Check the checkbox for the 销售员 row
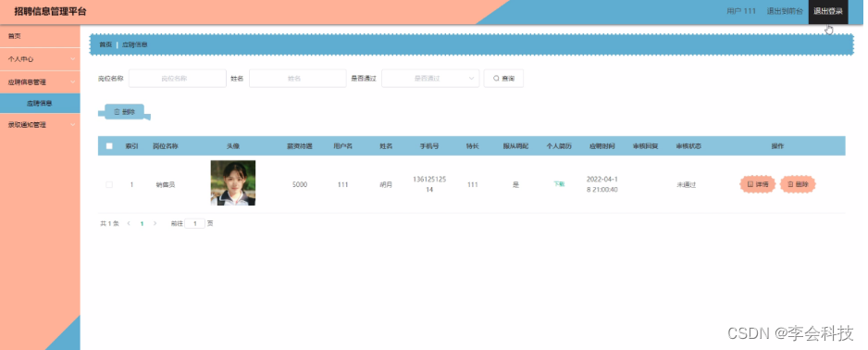Image resolution: width=868 pixels, height=350 pixels. [x=109, y=185]
